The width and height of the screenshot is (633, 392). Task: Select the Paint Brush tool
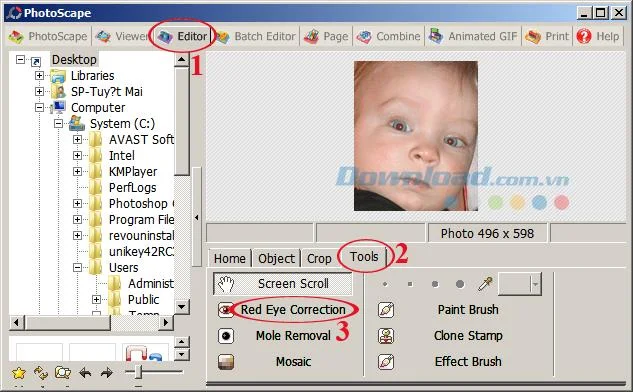click(468, 310)
